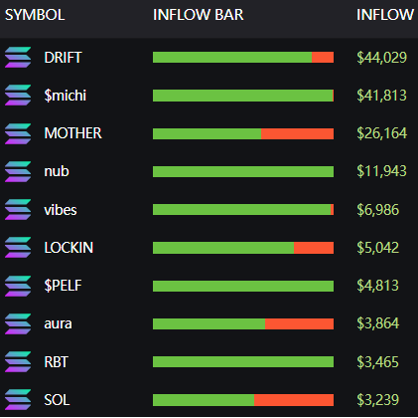Click the nub inflow bar
The image size is (418, 418).
click(243, 172)
